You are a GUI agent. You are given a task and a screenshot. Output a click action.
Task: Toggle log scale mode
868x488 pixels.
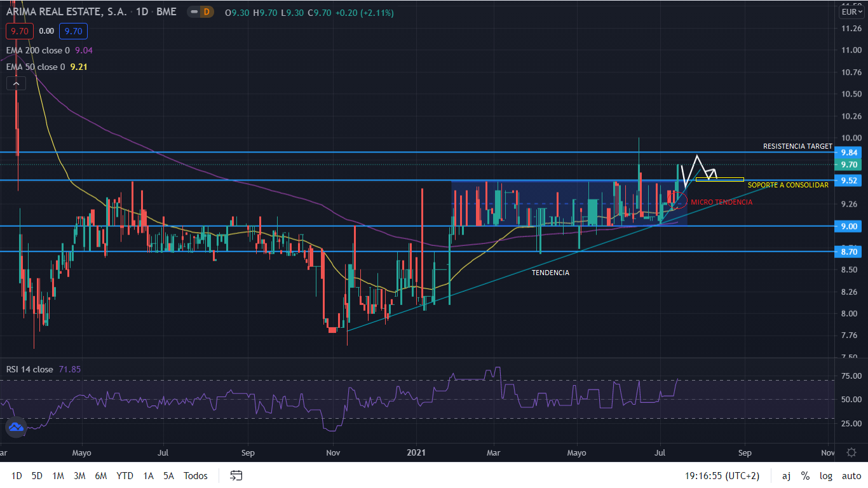point(825,475)
